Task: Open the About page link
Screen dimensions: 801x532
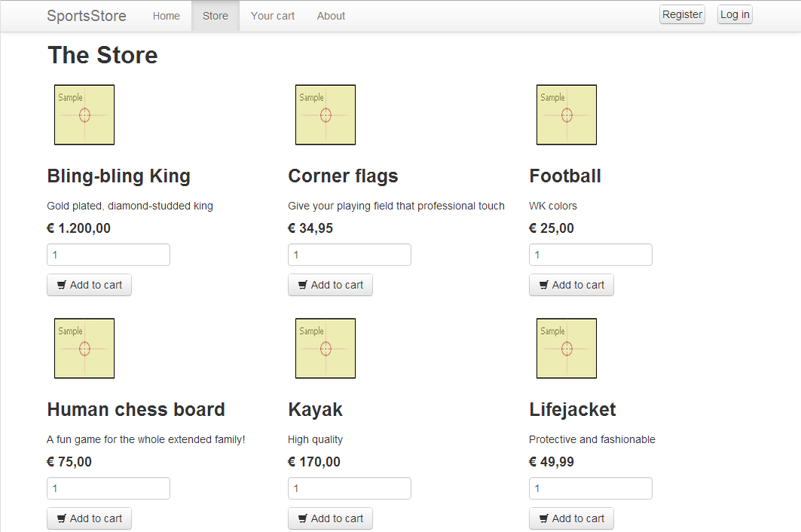Action: [331, 16]
